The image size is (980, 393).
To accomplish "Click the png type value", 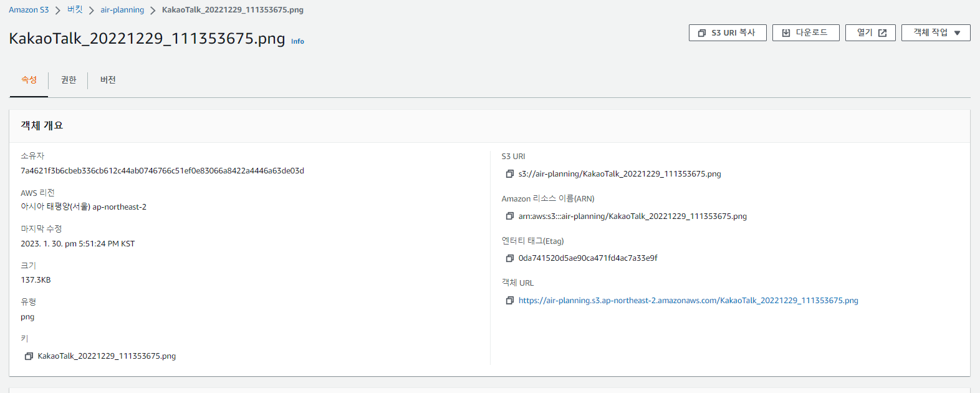I will pos(27,317).
